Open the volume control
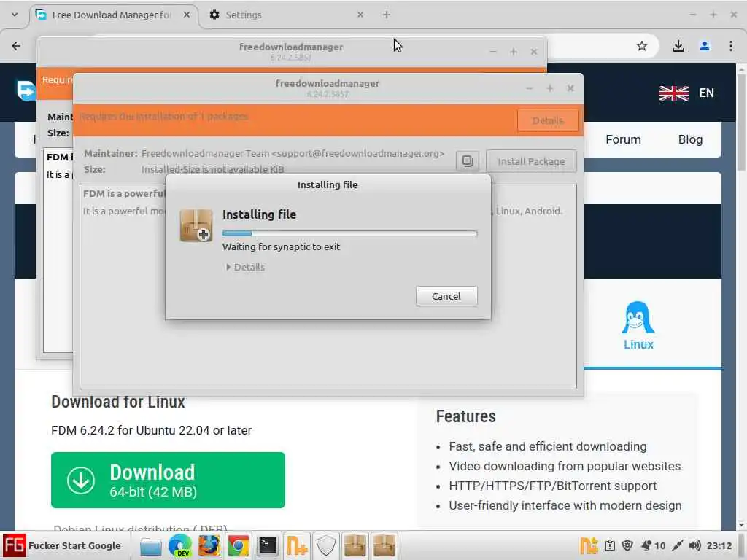747x560 pixels. tap(694, 545)
